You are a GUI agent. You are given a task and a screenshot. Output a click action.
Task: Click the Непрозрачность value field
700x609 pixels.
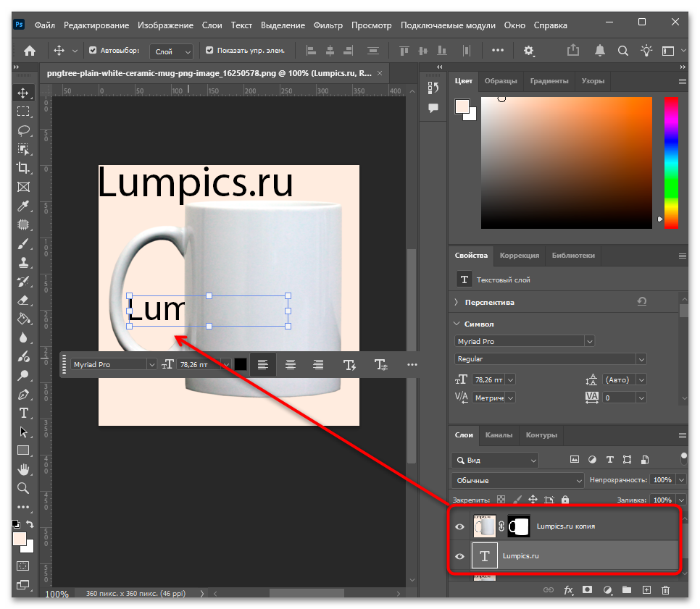662,480
